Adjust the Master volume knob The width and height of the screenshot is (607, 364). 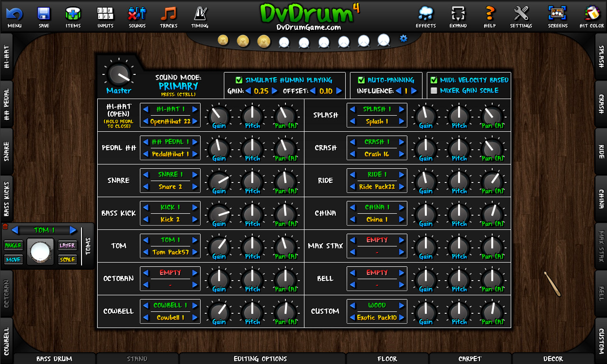tap(118, 75)
